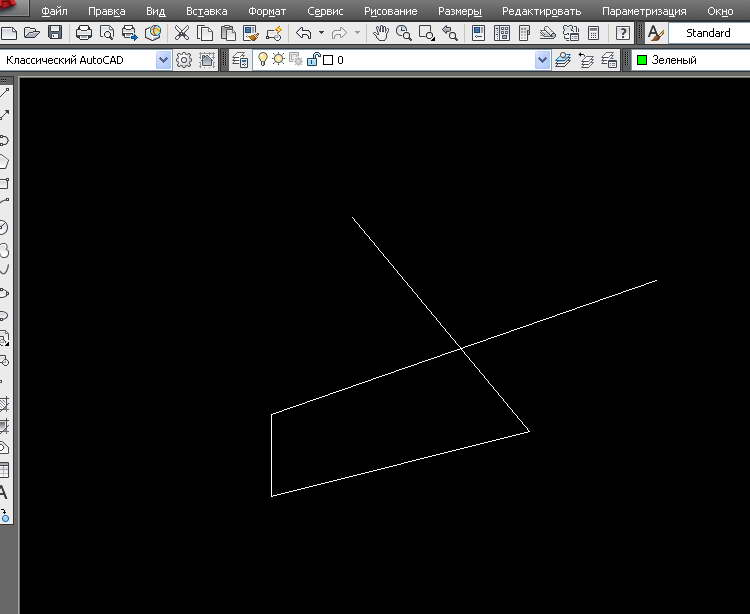Open the Вставка menu

[x=207, y=11]
